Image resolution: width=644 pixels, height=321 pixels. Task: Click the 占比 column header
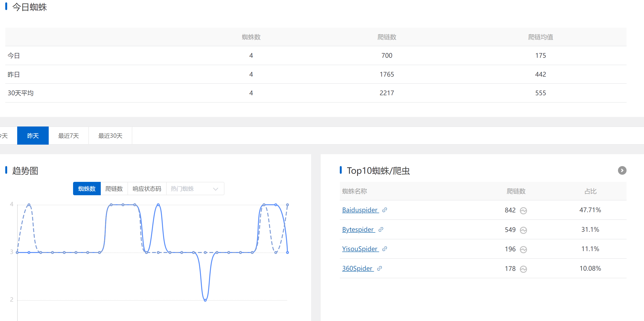click(x=590, y=191)
